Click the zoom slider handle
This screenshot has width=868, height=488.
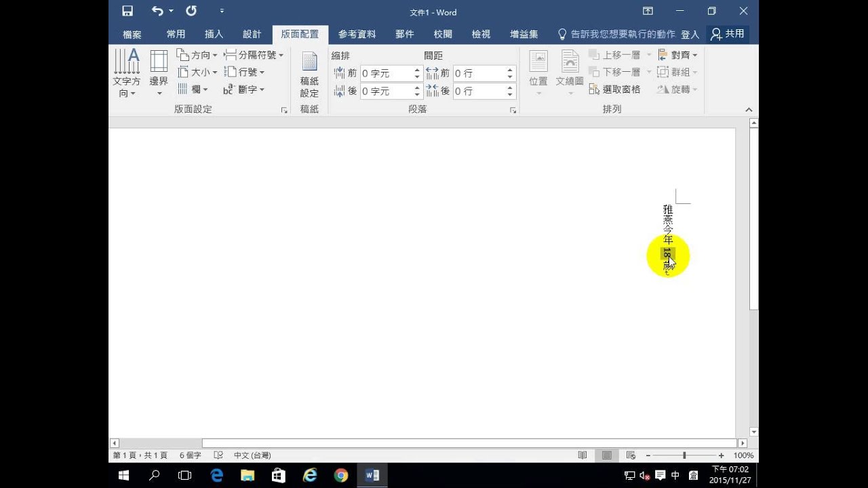point(684,455)
